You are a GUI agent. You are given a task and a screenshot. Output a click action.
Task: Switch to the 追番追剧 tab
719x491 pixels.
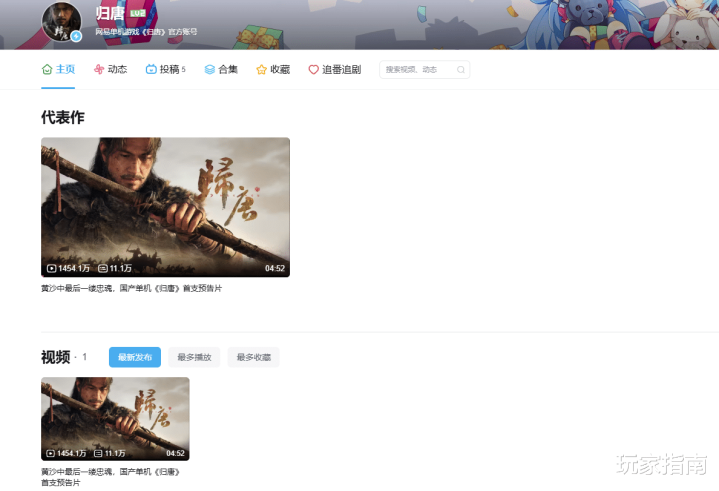click(x=335, y=69)
